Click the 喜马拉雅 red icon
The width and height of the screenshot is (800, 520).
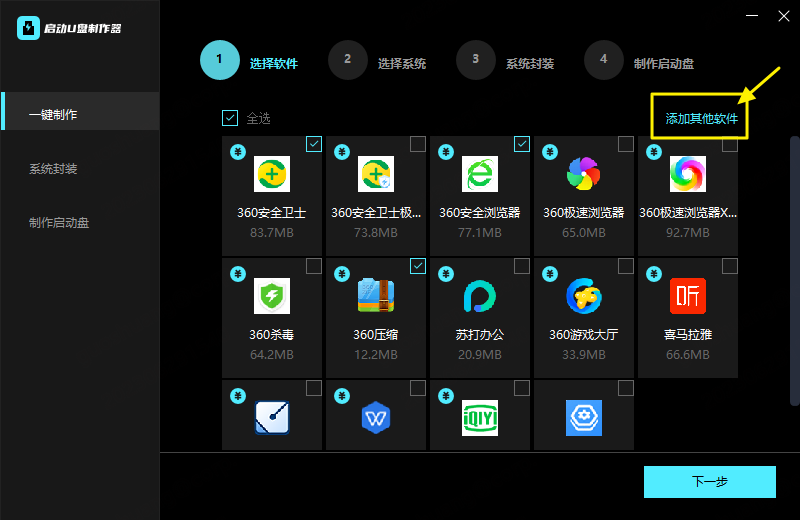[x=688, y=296]
